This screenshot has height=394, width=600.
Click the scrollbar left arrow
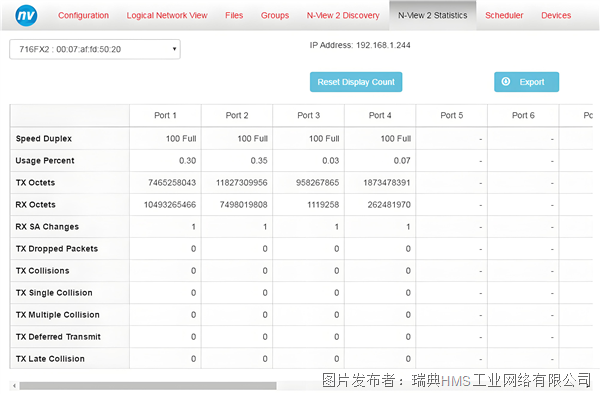point(14,386)
